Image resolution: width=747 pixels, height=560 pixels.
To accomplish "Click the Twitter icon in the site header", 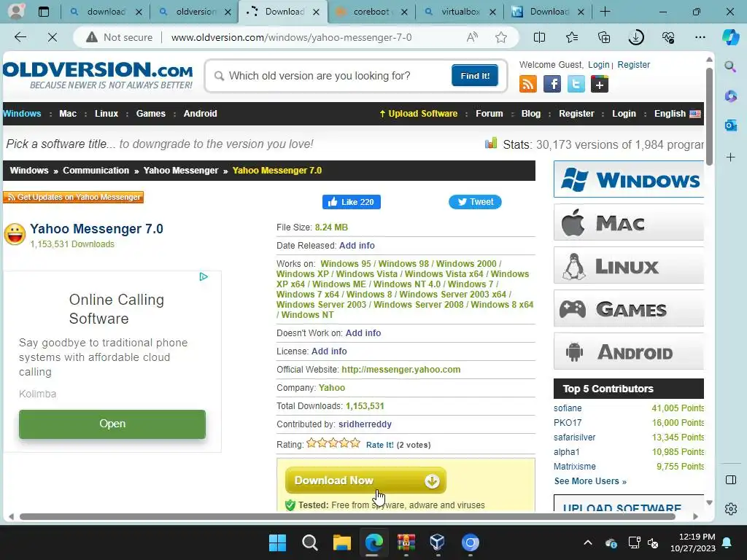I will (x=576, y=85).
